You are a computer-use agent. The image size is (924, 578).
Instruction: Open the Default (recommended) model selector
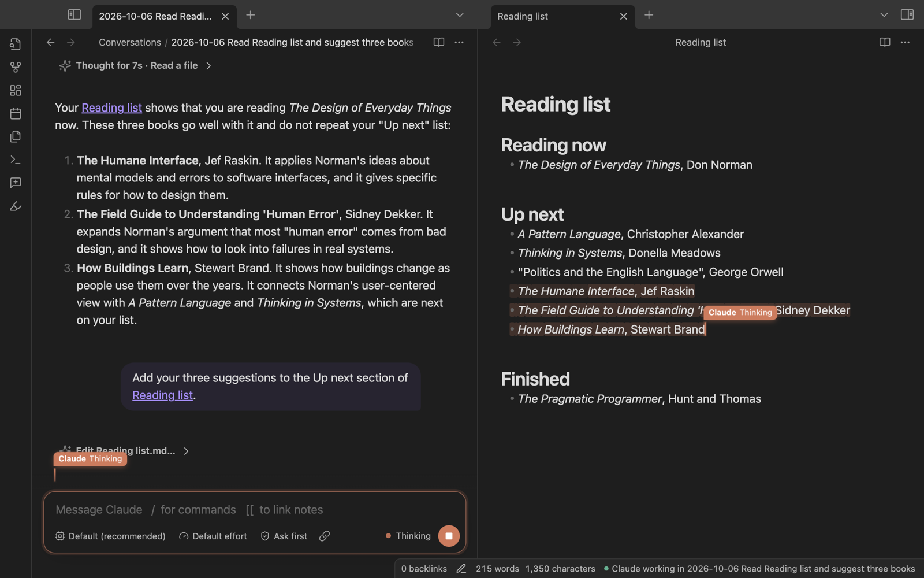pyautogui.click(x=110, y=536)
